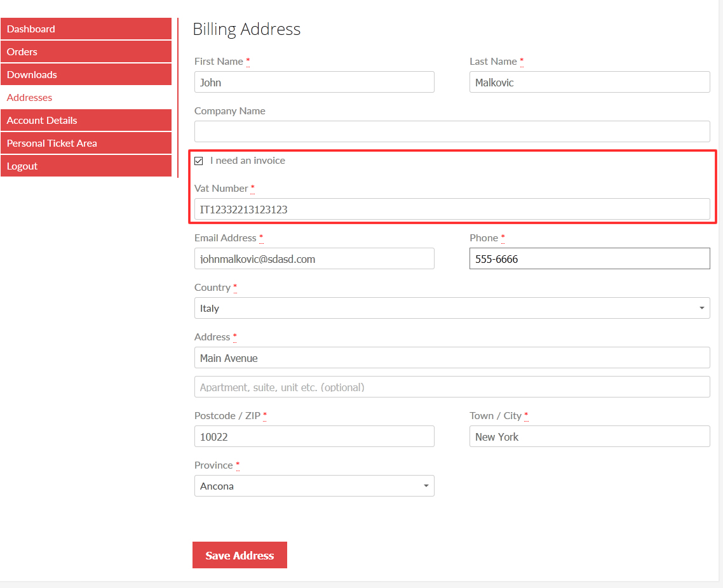Click the Country dropdown arrow
The image size is (723, 588).
pos(701,308)
